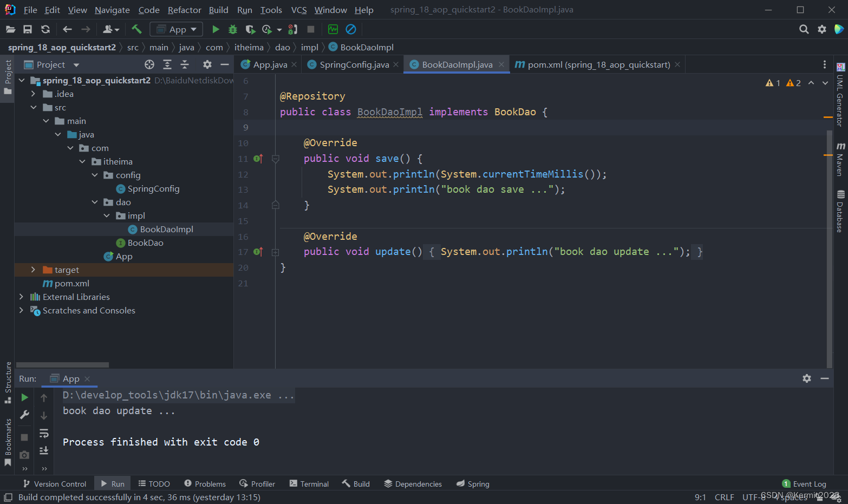Open the Maven tool window

click(840, 159)
